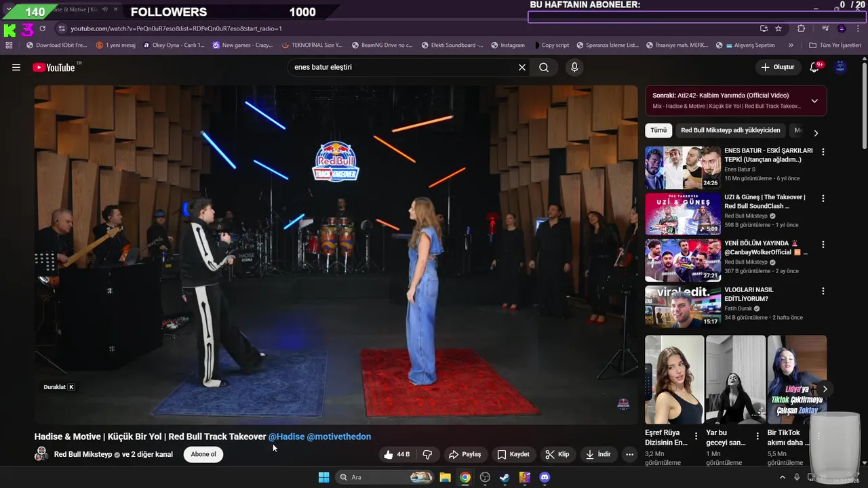This screenshot has width=868, height=488.
Task: Open the Yar bu geceyi short
Action: (736, 380)
